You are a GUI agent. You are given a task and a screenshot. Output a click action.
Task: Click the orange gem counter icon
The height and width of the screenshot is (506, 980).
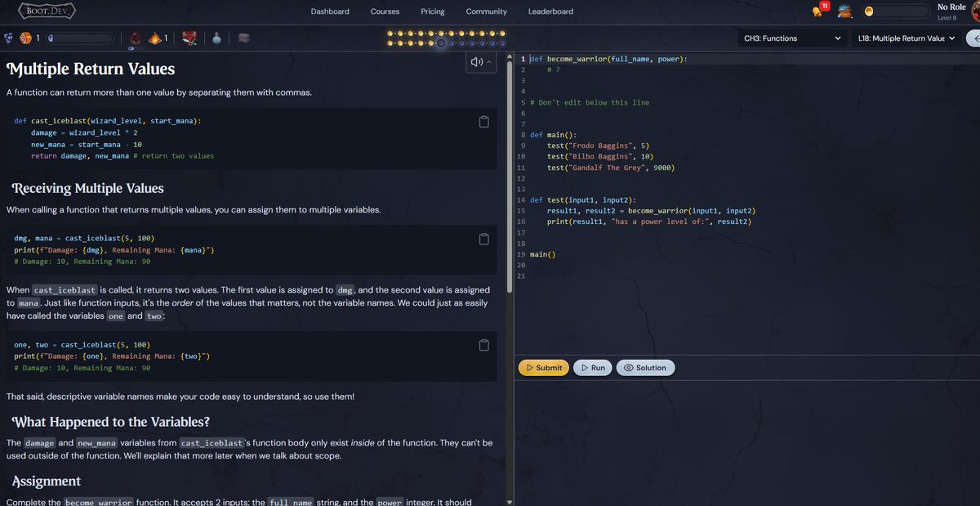(26, 38)
